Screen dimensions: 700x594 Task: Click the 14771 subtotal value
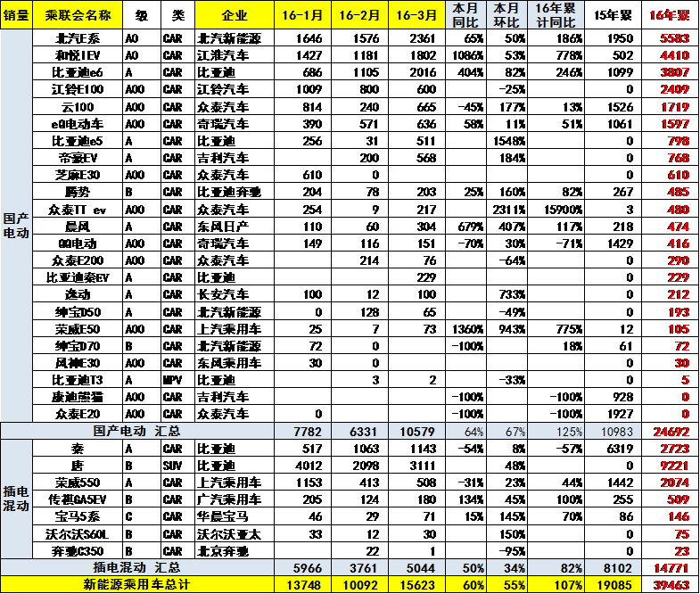point(671,568)
